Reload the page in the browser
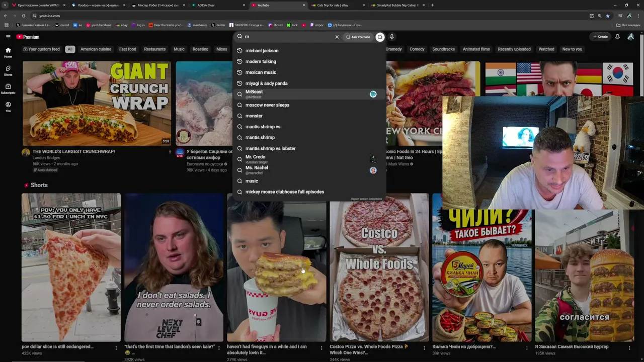Screen dimensions: 644x362 click(x=23, y=16)
